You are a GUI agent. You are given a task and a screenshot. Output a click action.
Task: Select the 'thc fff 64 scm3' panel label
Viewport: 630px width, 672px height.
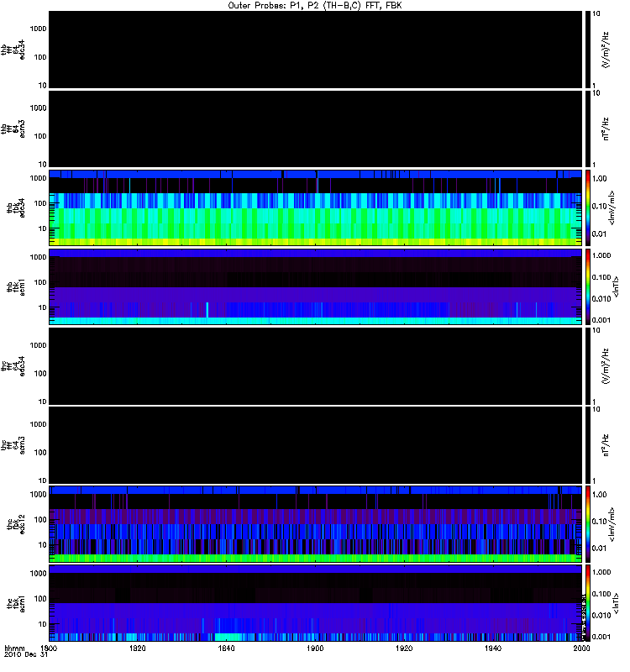[13, 445]
